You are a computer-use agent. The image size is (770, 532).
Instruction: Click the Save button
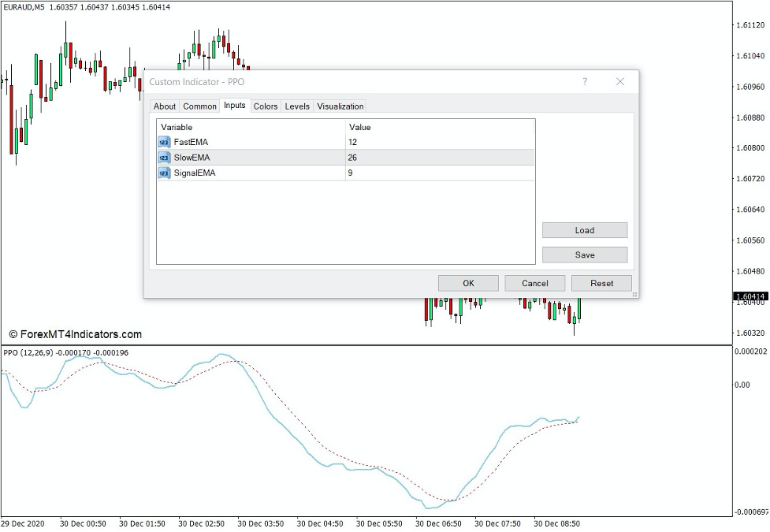point(584,254)
